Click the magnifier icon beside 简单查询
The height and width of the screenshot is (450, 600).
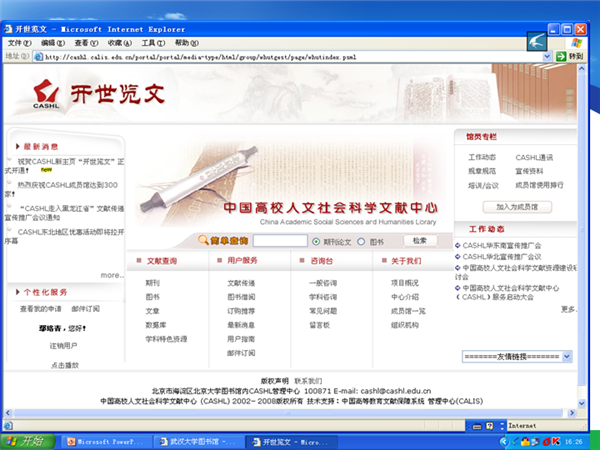tap(203, 240)
